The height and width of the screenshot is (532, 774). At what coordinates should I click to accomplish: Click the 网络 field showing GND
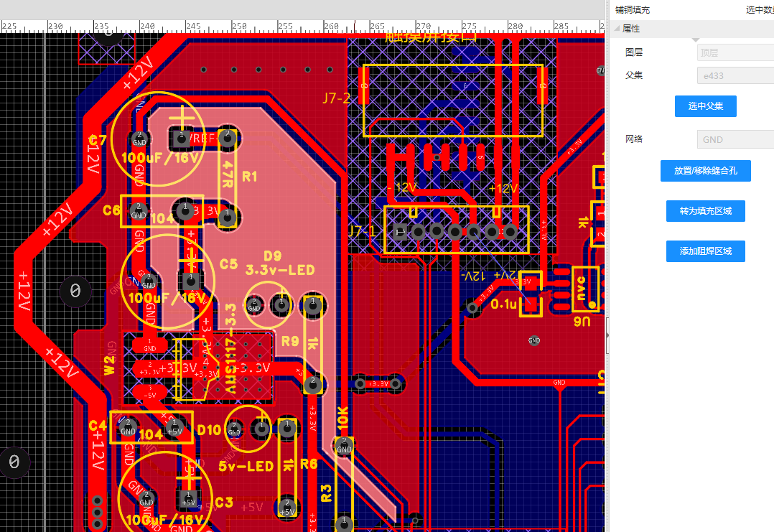pyautogui.click(x=735, y=139)
